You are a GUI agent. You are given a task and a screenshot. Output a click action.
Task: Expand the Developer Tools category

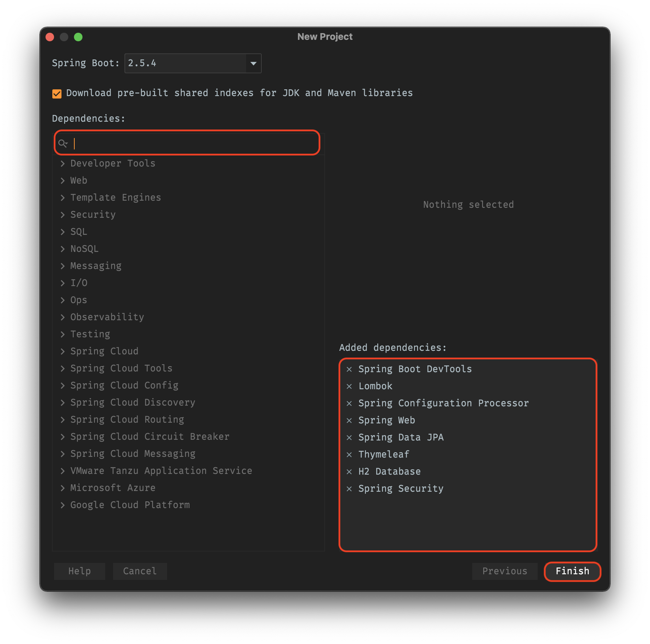[63, 164]
